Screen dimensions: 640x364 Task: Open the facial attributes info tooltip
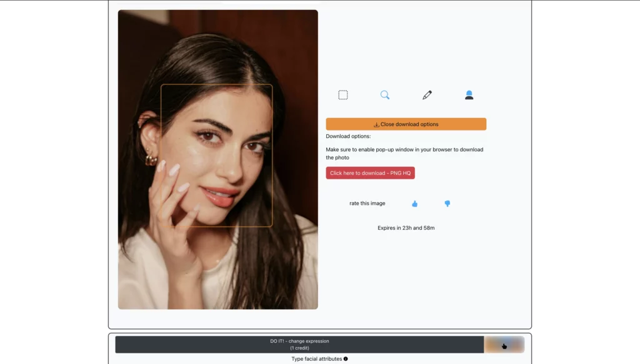point(344,358)
